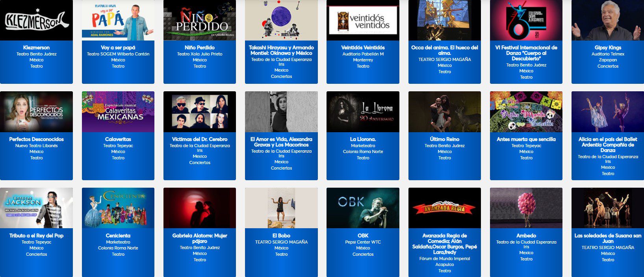The width and height of the screenshot is (644, 277).
Task: Click Avanzada Regia de Comedia title
Action: pyautogui.click(x=445, y=244)
